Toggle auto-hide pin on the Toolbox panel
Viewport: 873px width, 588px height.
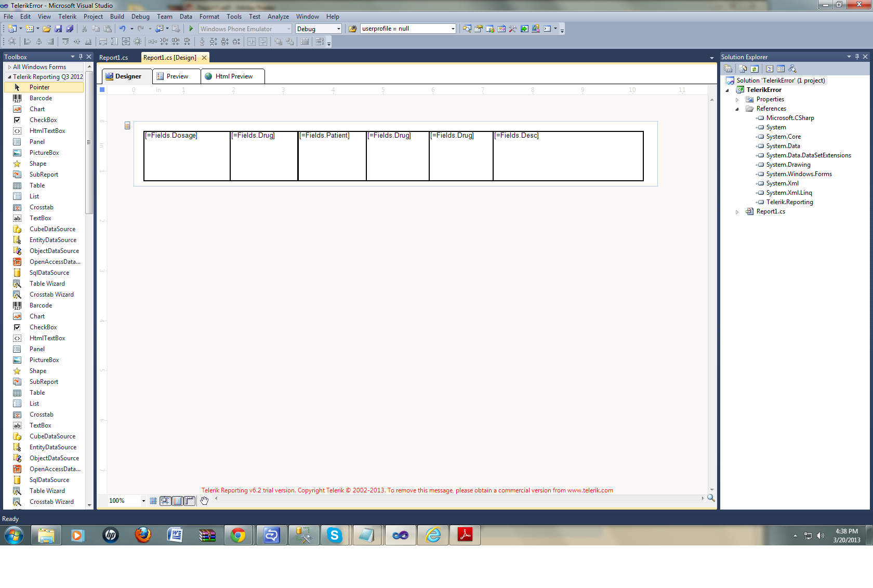(x=81, y=57)
